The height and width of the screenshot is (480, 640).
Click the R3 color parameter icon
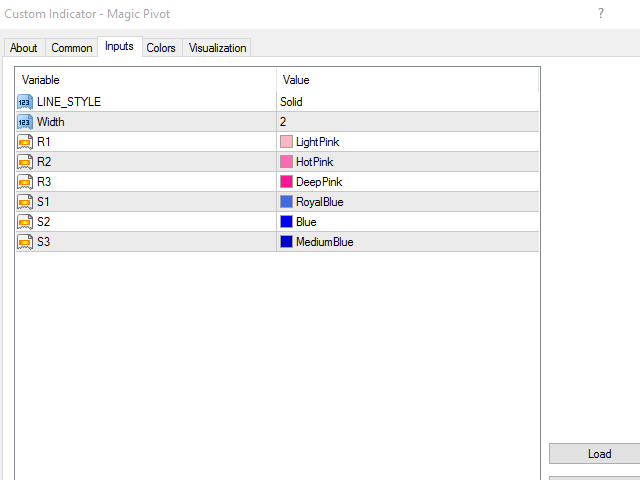pyautogui.click(x=25, y=182)
